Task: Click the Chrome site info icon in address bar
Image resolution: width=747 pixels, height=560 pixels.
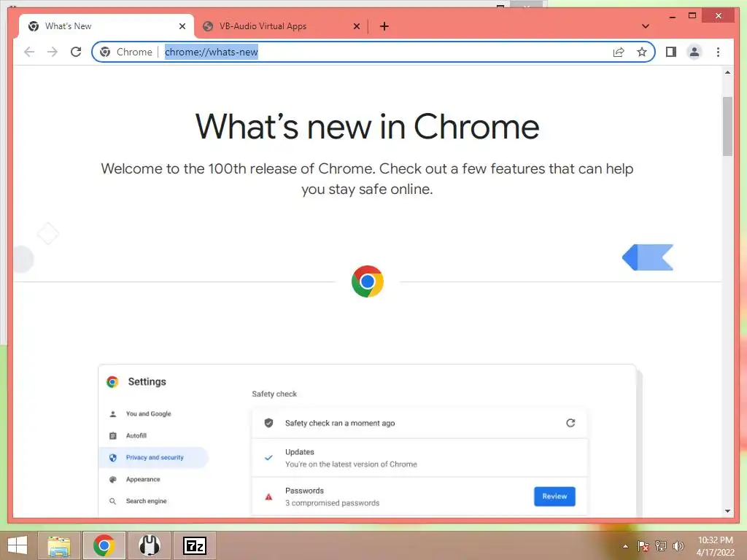Action: 105,52
